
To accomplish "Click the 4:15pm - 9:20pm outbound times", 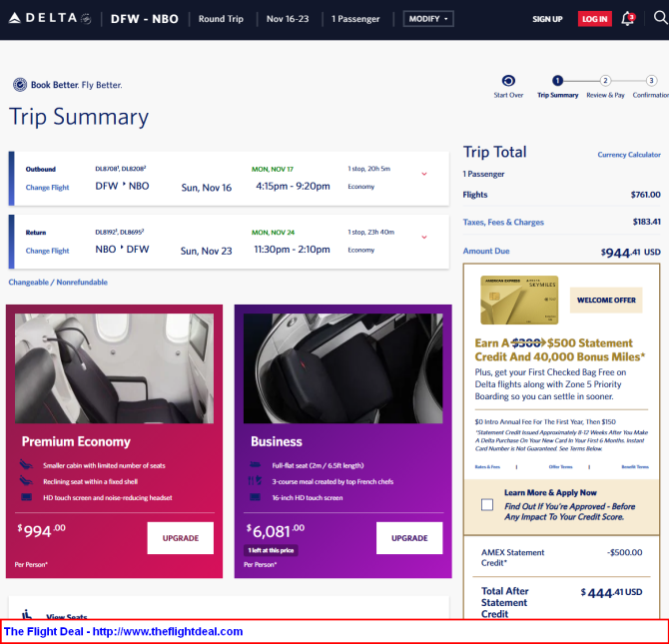I will pos(293,186).
